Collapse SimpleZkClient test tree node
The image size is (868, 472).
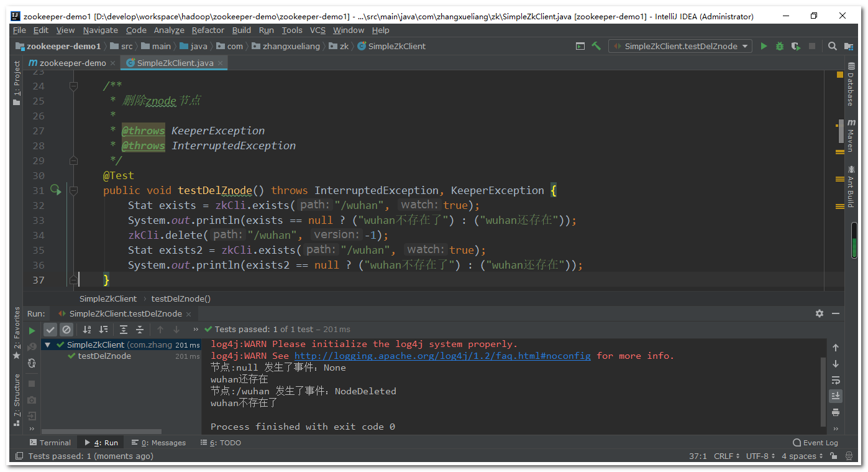pyautogui.click(x=48, y=345)
